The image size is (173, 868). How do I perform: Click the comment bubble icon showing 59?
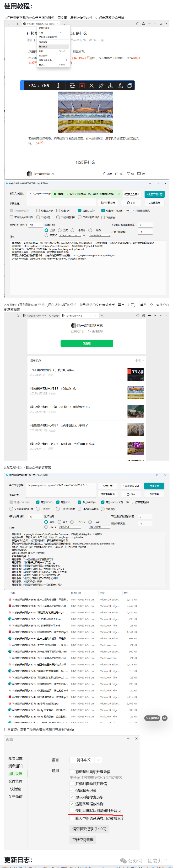pyautogui.click(x=139, y=174)
